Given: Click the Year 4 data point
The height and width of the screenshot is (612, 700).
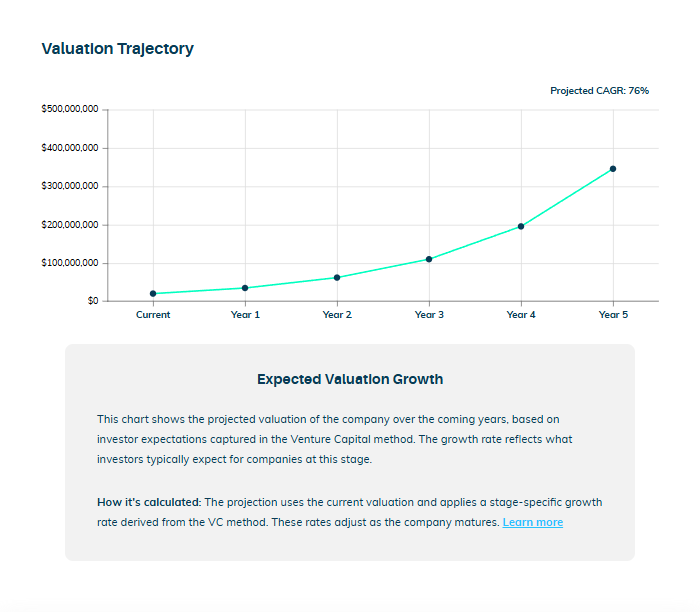Looking at the screenshot, I should [x=521, y=226].
